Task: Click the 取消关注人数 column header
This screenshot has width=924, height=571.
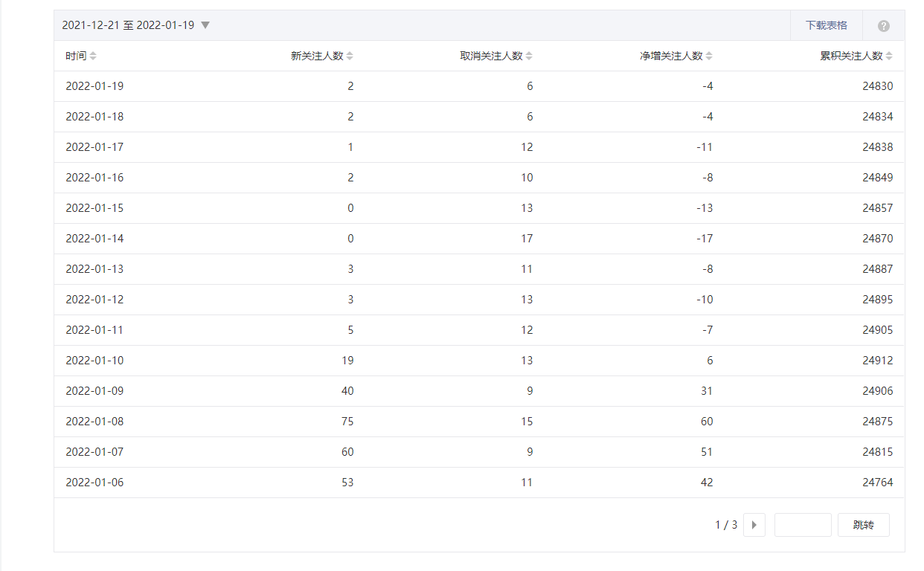Action: 491,56
